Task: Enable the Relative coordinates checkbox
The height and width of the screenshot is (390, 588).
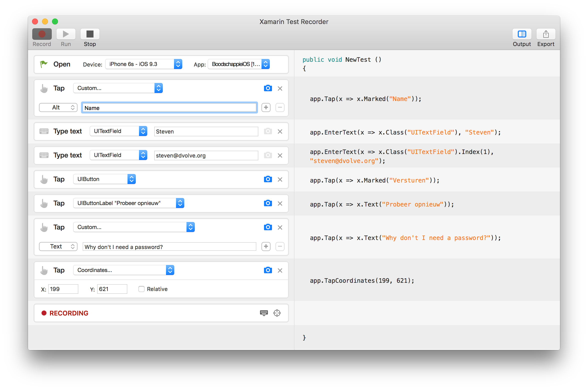Action: point(141,289)
